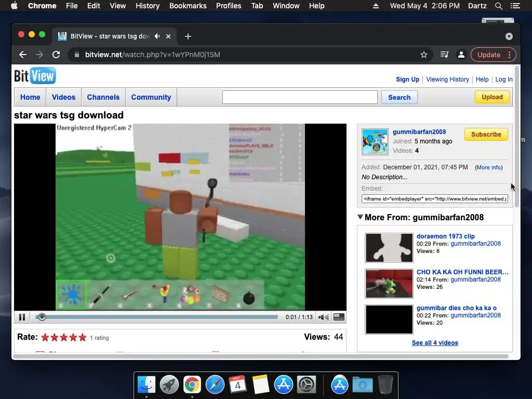The height and width of the screenshot is (399, 532).
Task: Open gummibar dies cho ka ka o link
Action: pos(456,308)
